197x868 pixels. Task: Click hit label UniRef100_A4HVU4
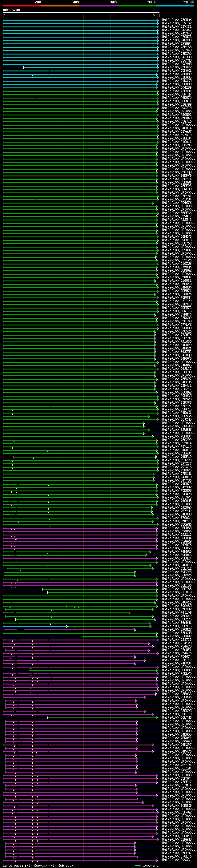pyautogui.click(x=176, y=663)
